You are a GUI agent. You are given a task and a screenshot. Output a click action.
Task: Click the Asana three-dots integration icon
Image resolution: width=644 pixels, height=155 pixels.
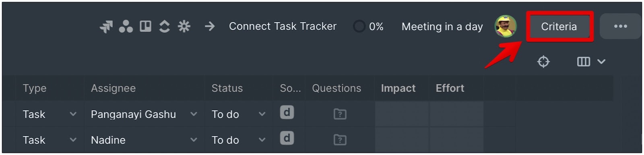[x=126, y=27]
